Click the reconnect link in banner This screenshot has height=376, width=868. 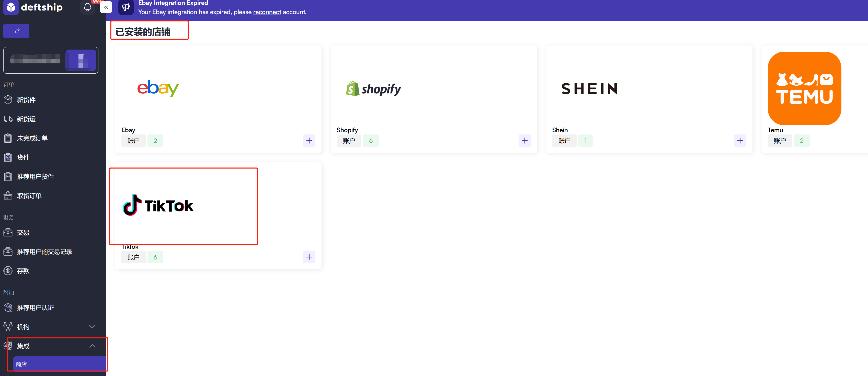267,12
